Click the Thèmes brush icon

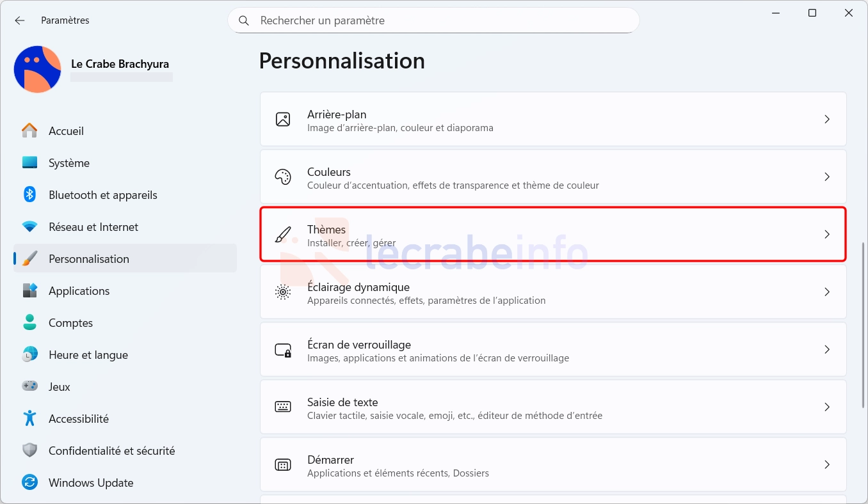click(x=283, y=234)
